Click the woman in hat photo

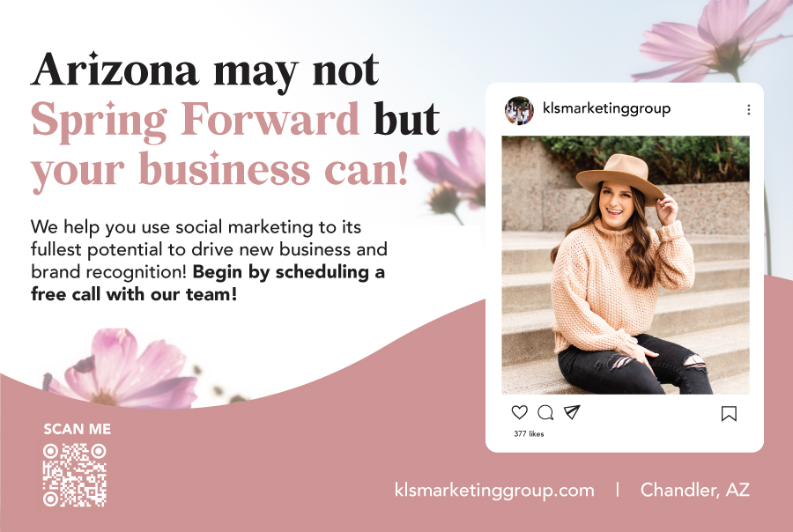[x=626, y=265]
